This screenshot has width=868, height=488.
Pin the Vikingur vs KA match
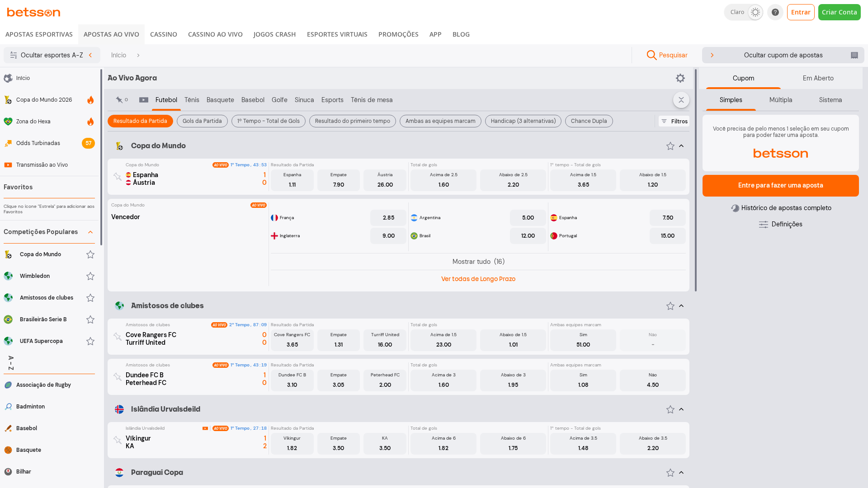(x=118, y=440)
